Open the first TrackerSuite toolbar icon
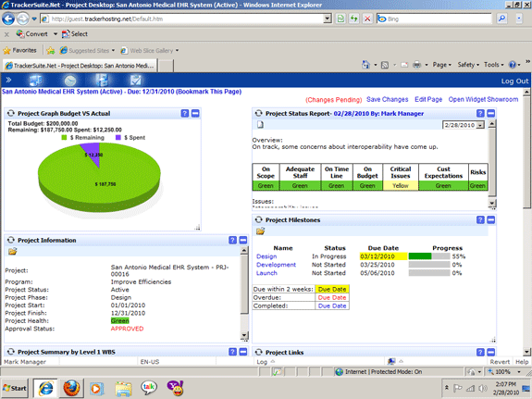Viewport: 532px width, 399px height. [x=36, y=81]
